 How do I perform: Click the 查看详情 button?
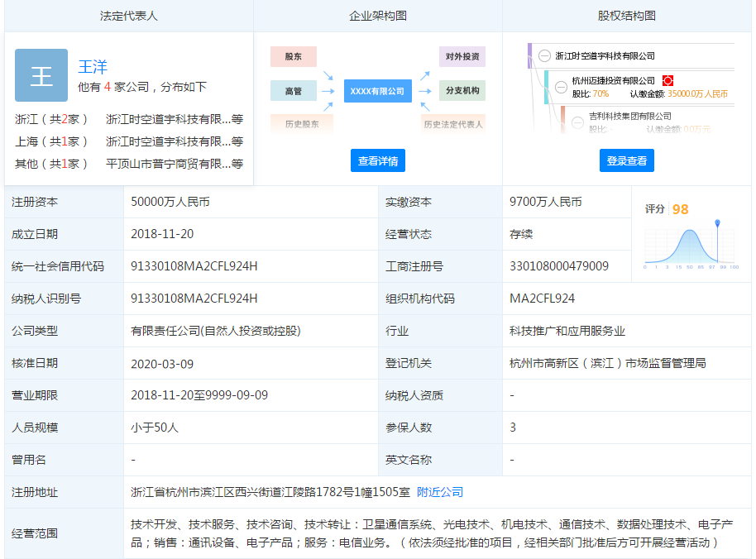click(377, 160)
